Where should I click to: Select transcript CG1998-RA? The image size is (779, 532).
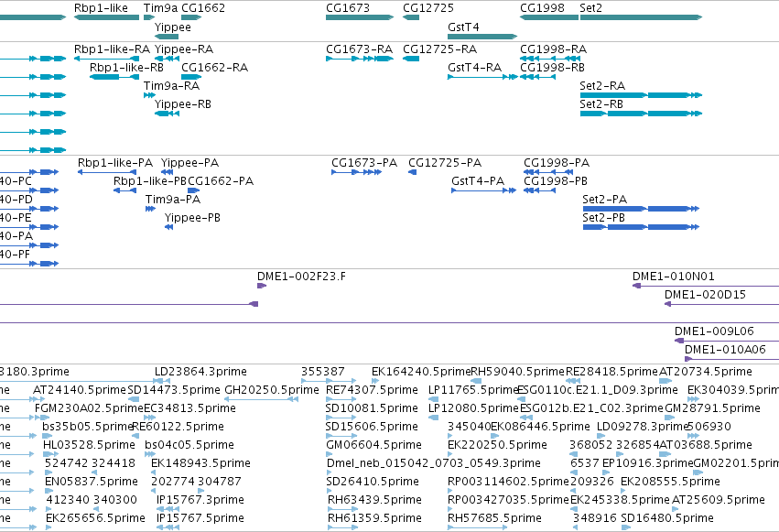pos(549,59)
